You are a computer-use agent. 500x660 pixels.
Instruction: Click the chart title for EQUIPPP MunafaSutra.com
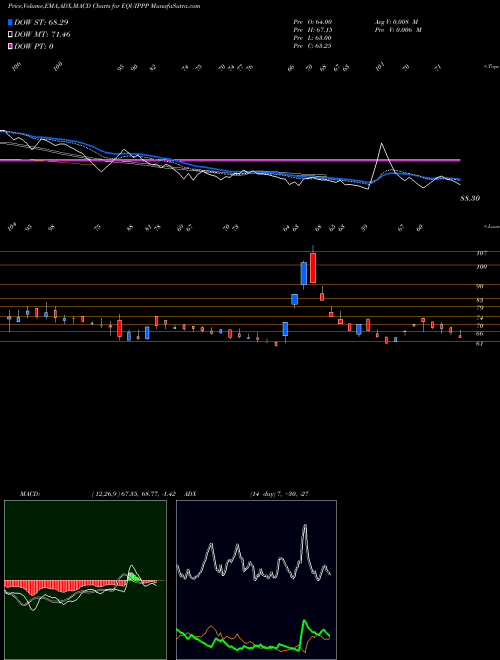click(x=104, y=6)
